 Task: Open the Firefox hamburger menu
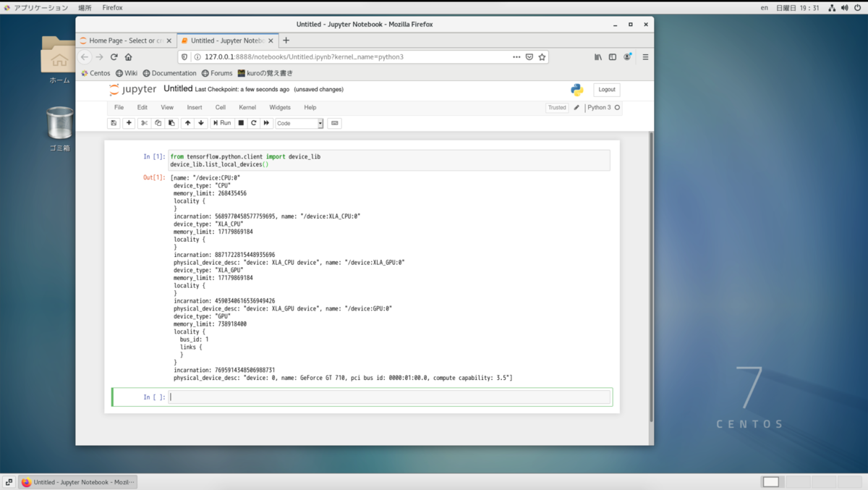tap(645, 56)
